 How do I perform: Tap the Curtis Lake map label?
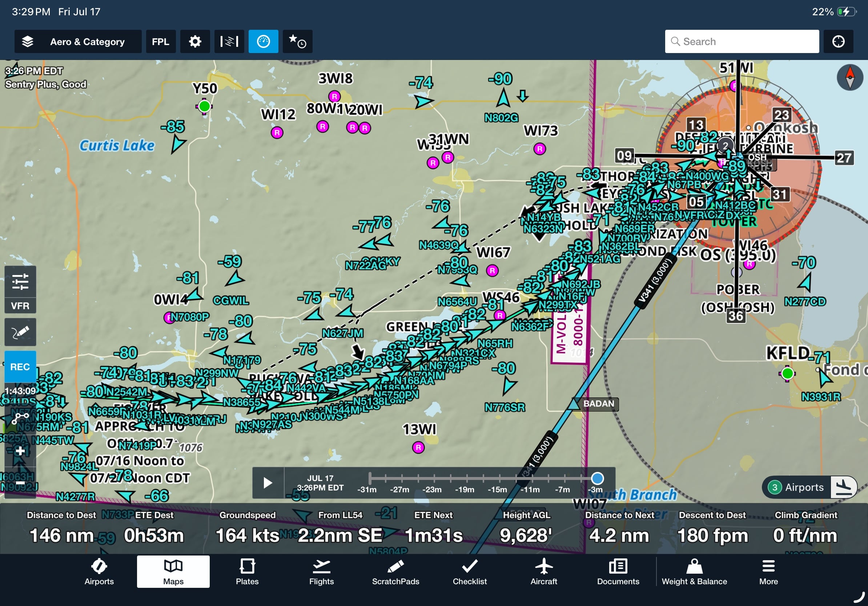[x=117, y=145]
